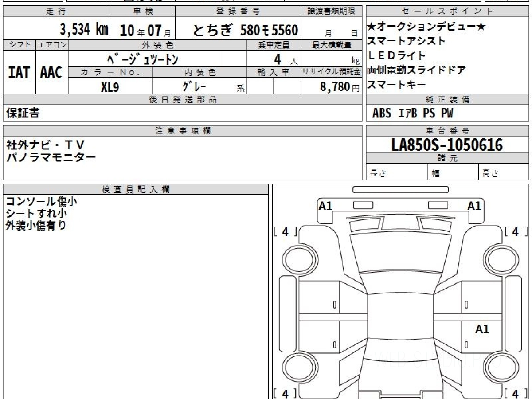
Task: Click A1 mark at the diagram's top-right bumper corner
Action: pyautogui.click(x=474, y=206)
